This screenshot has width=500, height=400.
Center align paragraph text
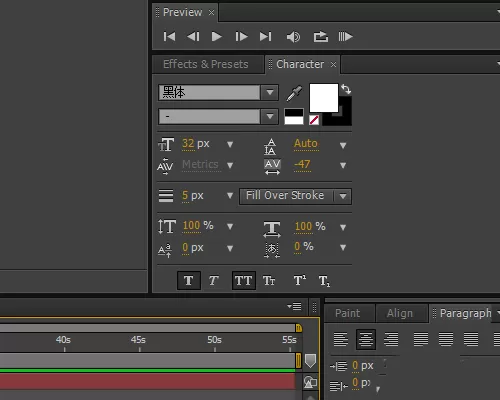point(366,339)
